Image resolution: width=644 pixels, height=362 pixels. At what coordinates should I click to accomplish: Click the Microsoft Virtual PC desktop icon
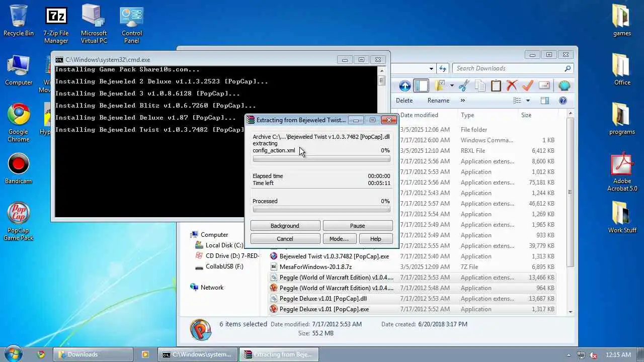(x=94, y=25)
